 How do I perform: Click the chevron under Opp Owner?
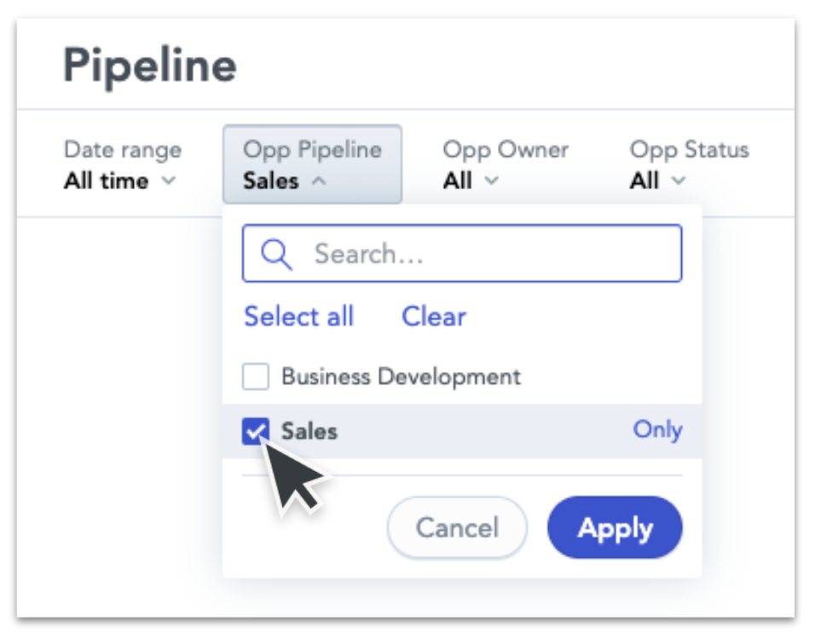[x=492, y=181]
